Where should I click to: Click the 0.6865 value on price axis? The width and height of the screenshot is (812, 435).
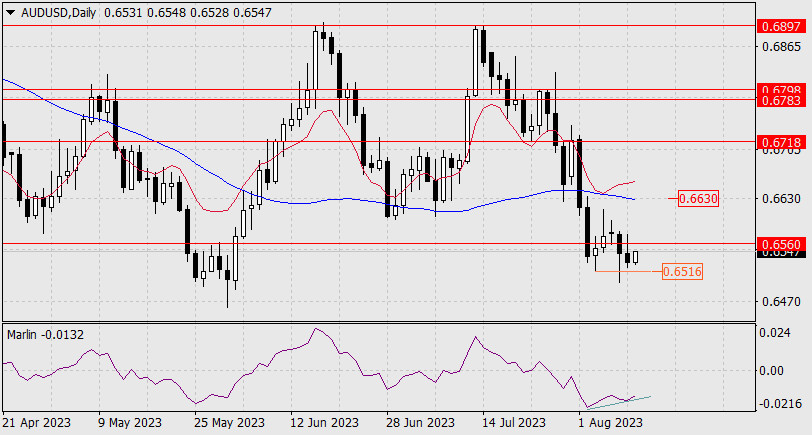tap(780, 46)
